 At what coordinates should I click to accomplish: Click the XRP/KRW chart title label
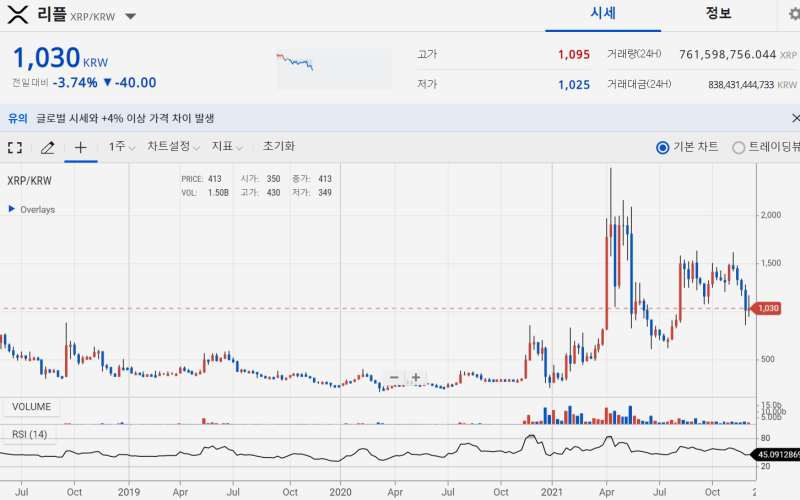click(x=30, y=181)
